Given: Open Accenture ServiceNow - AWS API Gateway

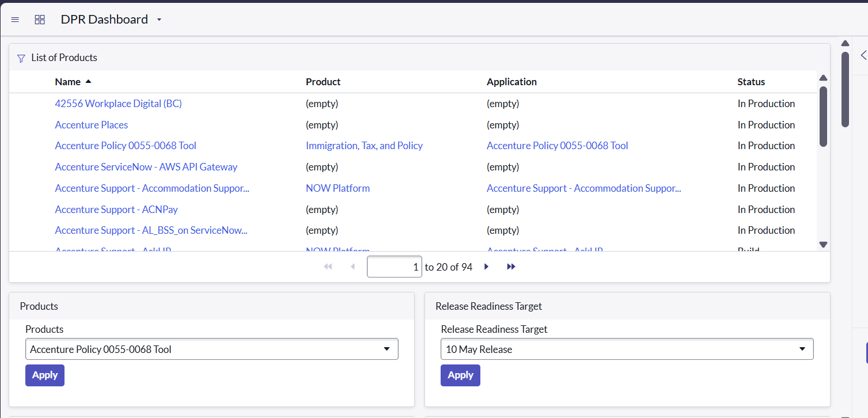Looking at the screenshot, I should 146,167.
